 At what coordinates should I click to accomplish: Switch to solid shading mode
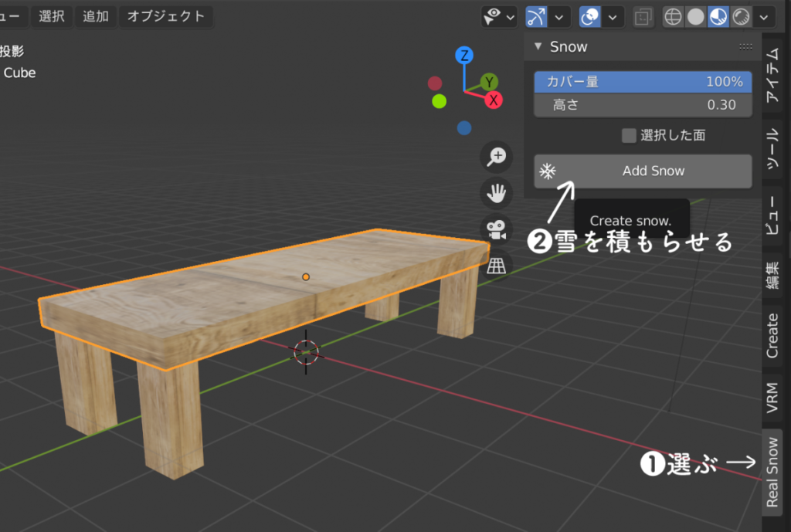pos(696,17)
